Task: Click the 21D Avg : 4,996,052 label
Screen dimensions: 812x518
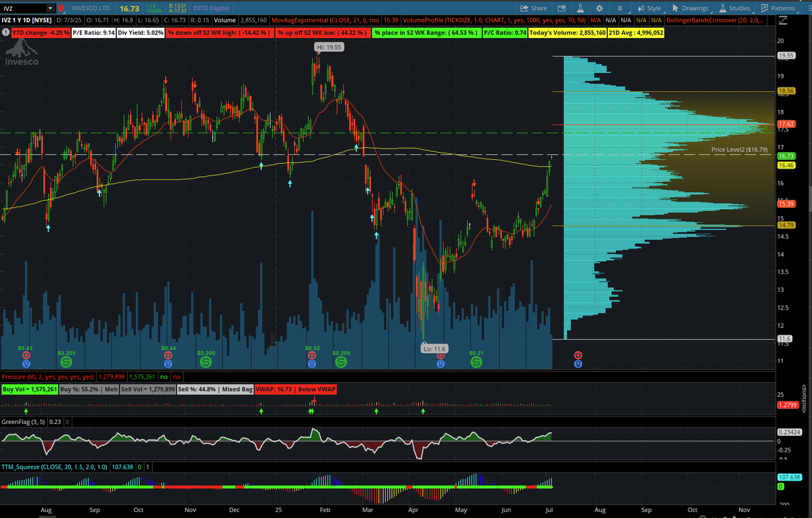Action: click(x=636, y=32)
